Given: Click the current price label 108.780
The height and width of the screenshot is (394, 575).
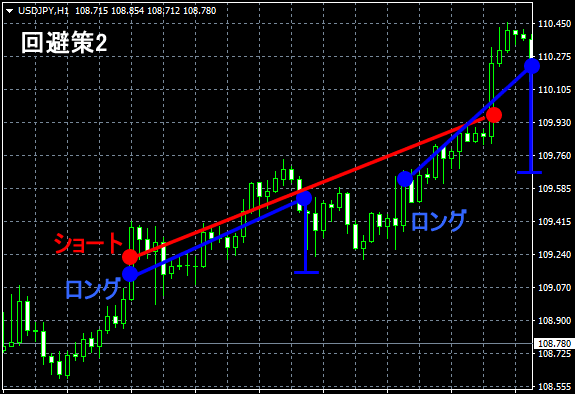Looking at the screenshot, I should coord(554,344).
